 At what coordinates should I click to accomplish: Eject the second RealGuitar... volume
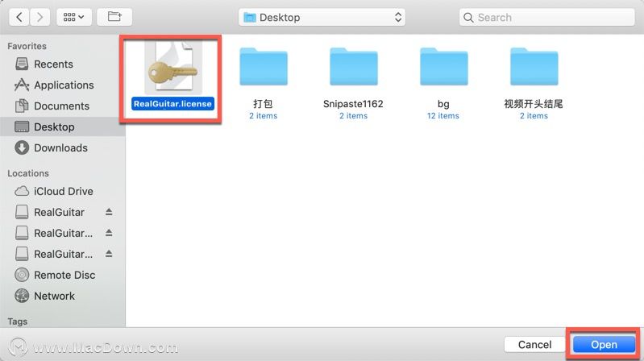(109, 233)
